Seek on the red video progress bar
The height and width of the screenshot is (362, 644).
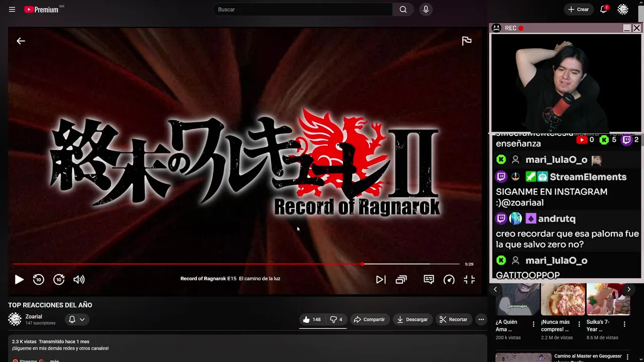[x=236, y=264]
